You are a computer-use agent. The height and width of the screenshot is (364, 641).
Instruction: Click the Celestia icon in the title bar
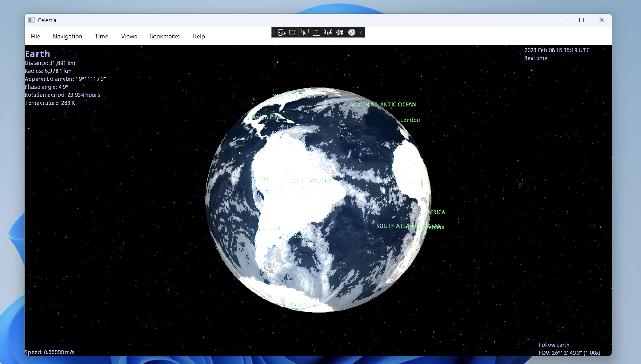(x=32, y=20)
